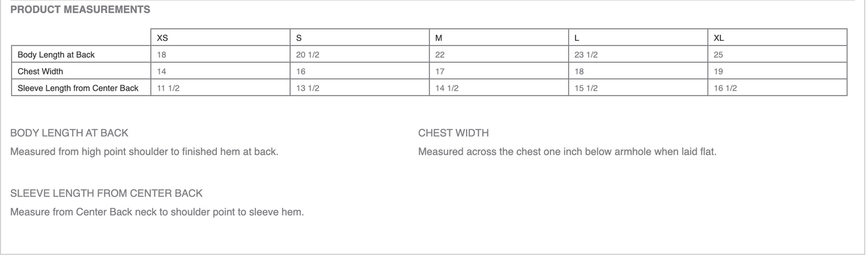The image size is (868, 259).
Task: Click the CHEST WIDTH definition heading
Action: tap(453, 133)
